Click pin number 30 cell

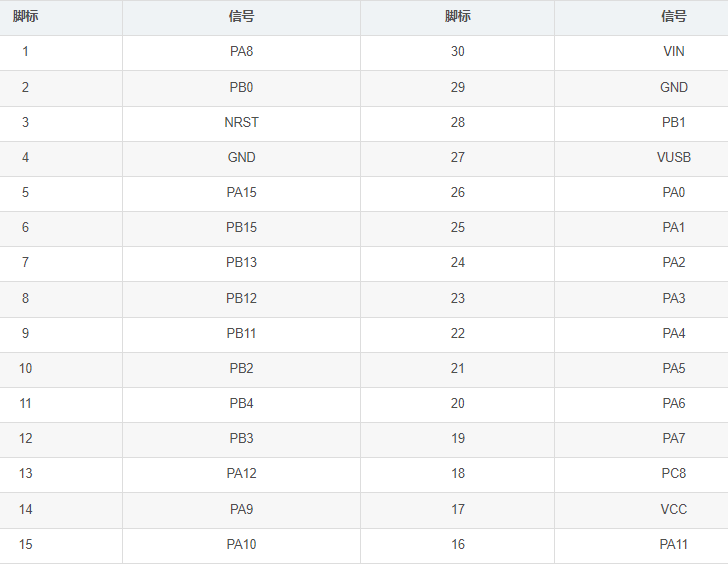[x=457, y=52]
